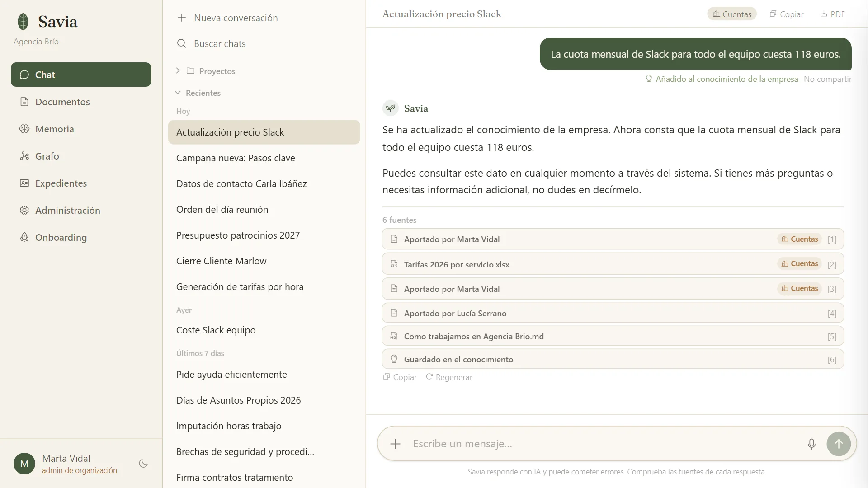
Task: Click the plus attach icon in composer
Action: [x=396, y=444]
